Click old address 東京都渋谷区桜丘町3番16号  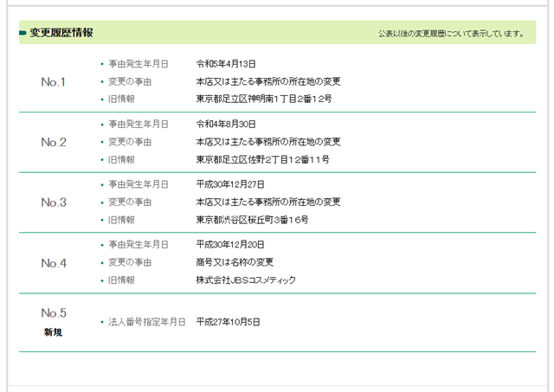[252, 221]
